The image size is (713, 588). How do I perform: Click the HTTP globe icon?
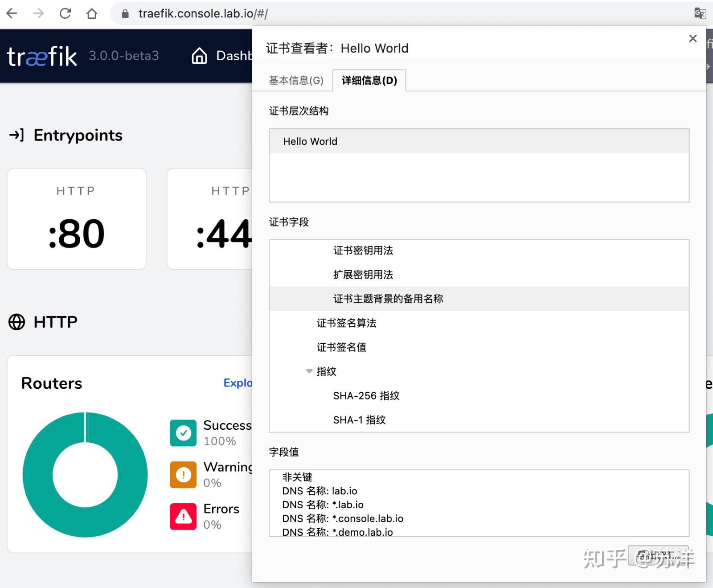click(16, 322)
